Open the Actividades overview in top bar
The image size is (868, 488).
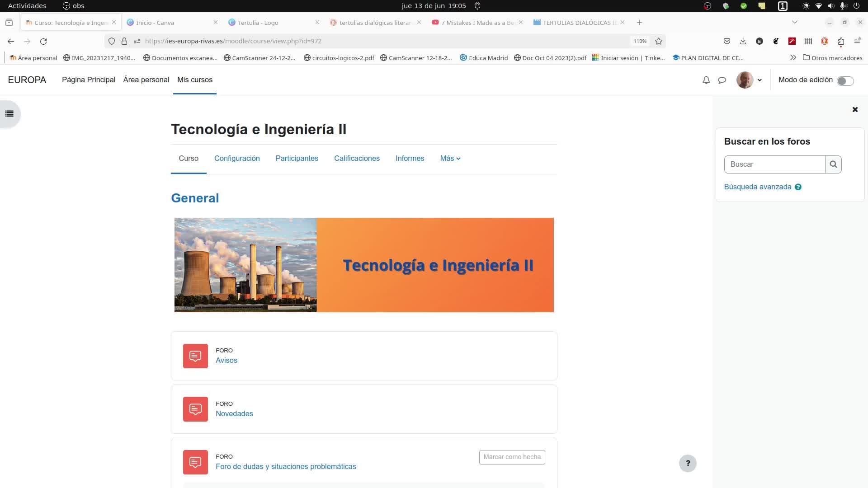[27, 6]
